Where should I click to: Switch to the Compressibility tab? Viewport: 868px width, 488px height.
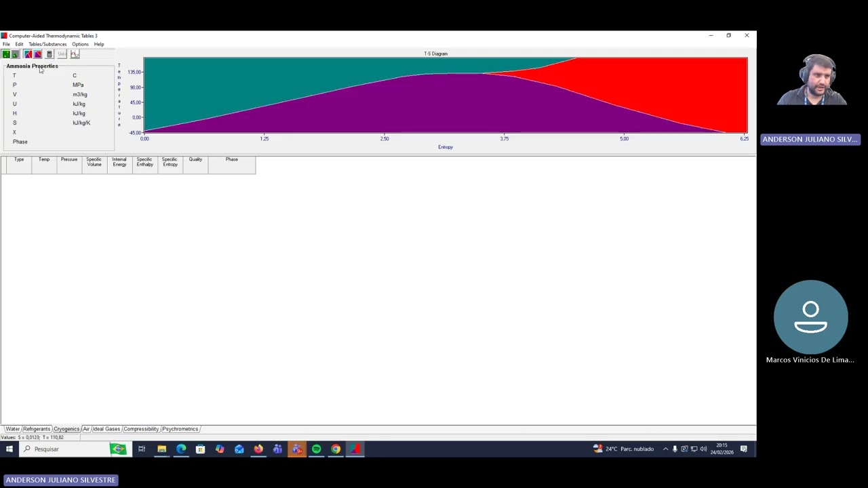tap(141, 429)
